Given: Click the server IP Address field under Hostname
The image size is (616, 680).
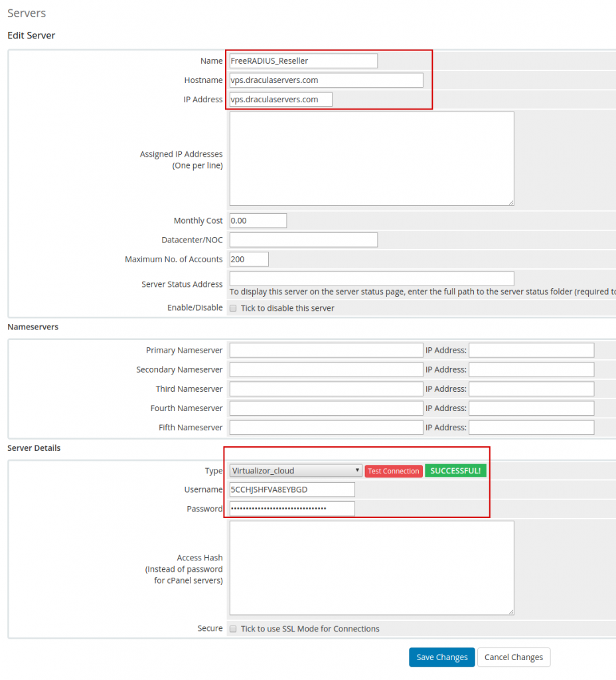Looking at the screenshot, I should [281, 100].
